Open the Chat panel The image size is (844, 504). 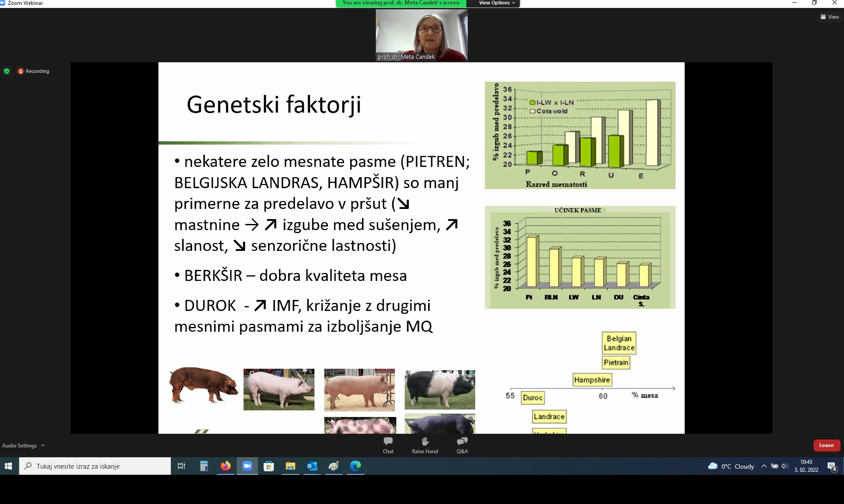(x=388, y=444)
